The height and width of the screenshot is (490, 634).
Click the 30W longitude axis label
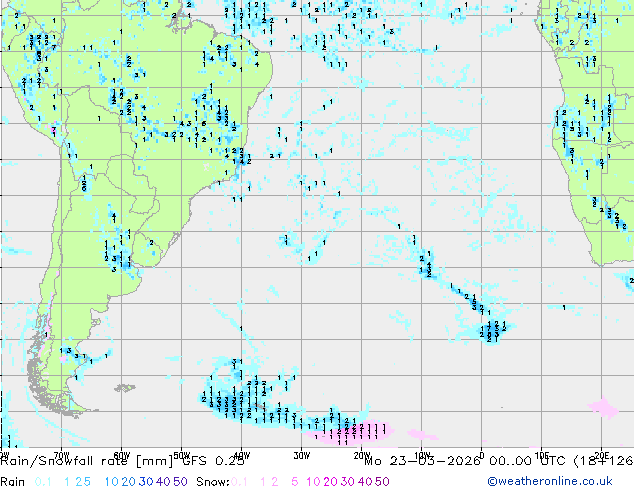(302, 455)
